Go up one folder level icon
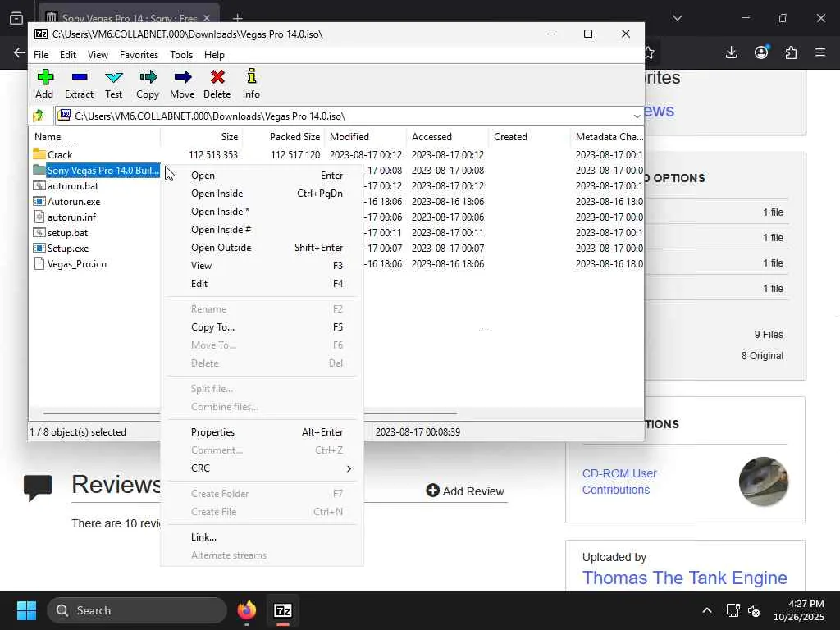This screenshot has height=630, width=840. 39,116
